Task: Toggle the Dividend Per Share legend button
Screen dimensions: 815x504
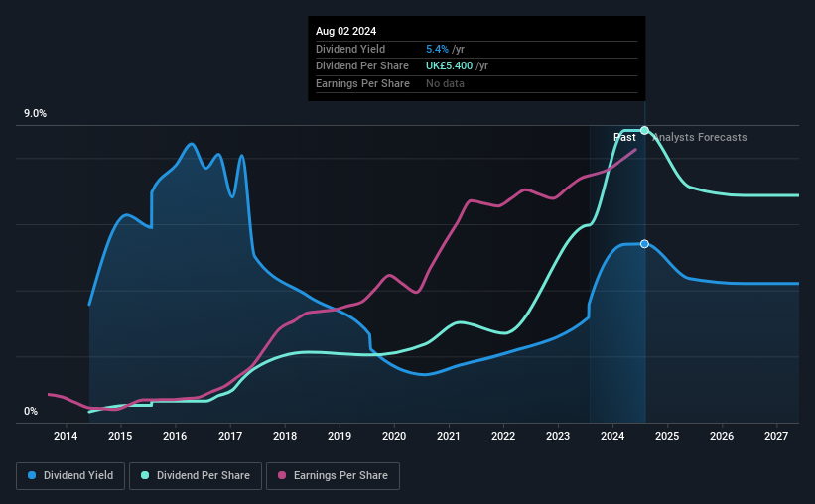Action: click(196, 476)
